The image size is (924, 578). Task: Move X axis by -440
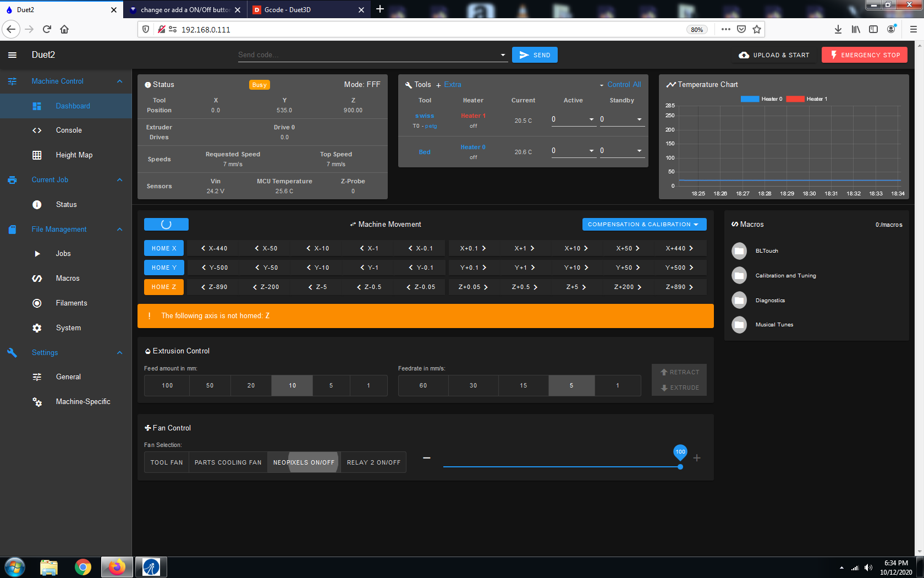pyautogui.click(x=214, y=248)
